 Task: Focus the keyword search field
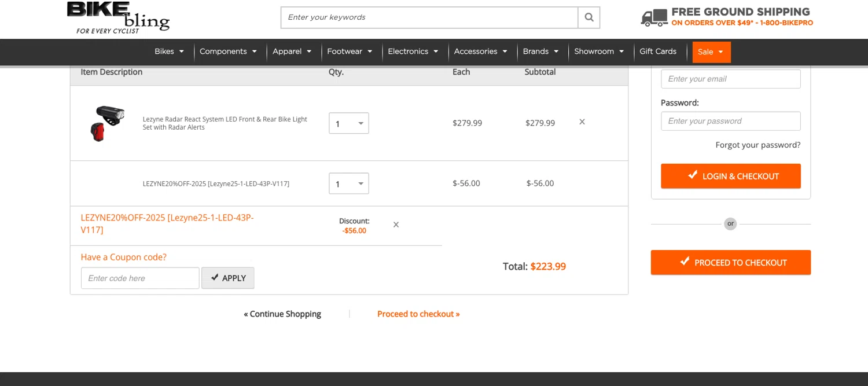(x=429, y=17)
